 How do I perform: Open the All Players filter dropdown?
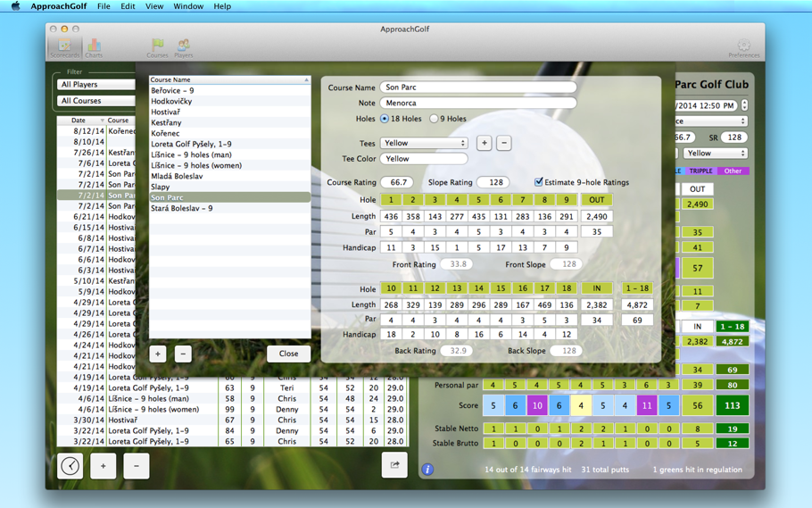96,85
